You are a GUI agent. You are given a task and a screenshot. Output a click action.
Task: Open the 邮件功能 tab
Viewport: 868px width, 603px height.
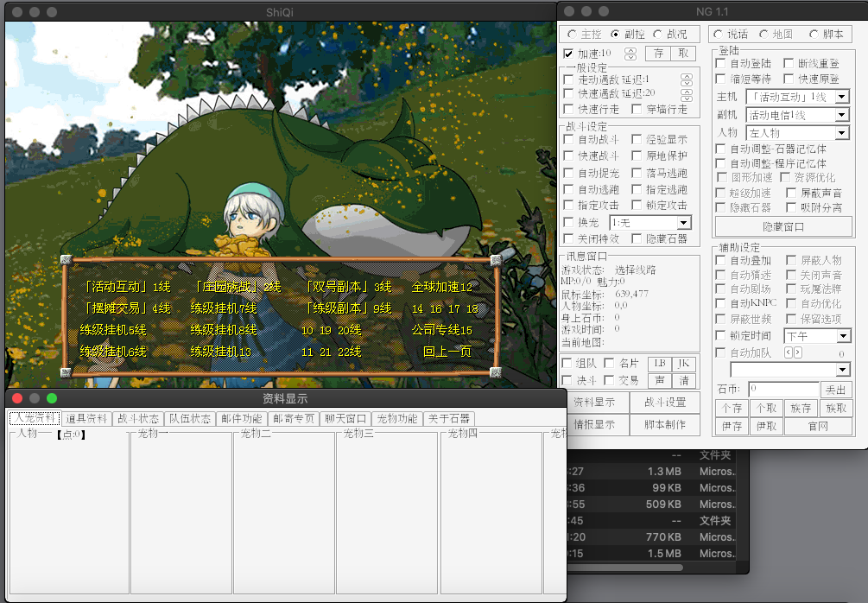pyautogui.click(x=241, y=419)
